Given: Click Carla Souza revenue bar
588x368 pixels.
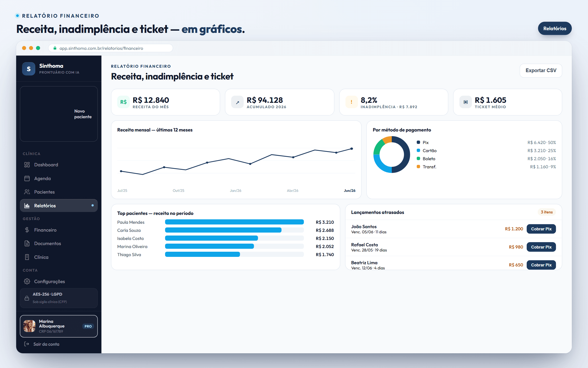Looking at the screenshot, I should tap(223, 230).
